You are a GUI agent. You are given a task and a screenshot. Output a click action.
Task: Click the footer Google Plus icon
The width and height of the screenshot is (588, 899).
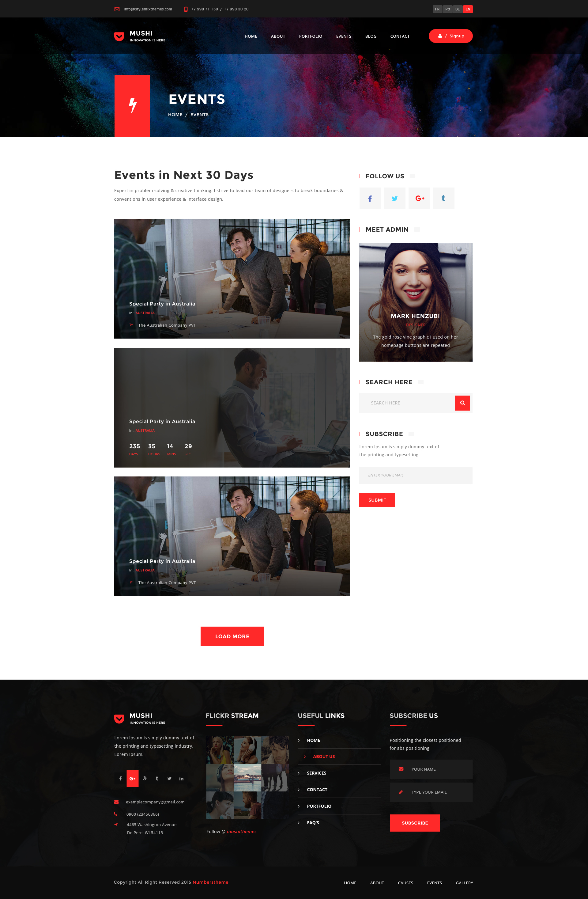pos(132,779)
